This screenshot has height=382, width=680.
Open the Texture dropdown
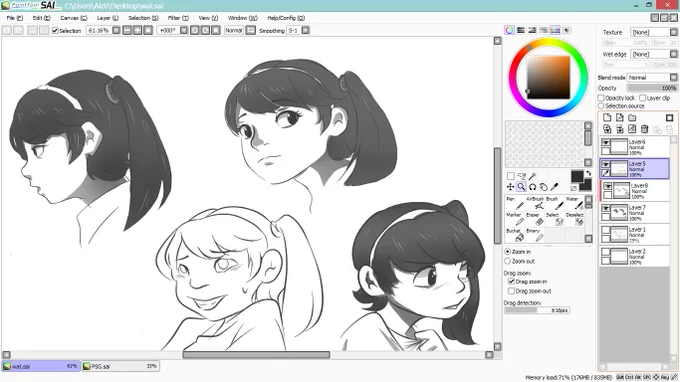673,32
